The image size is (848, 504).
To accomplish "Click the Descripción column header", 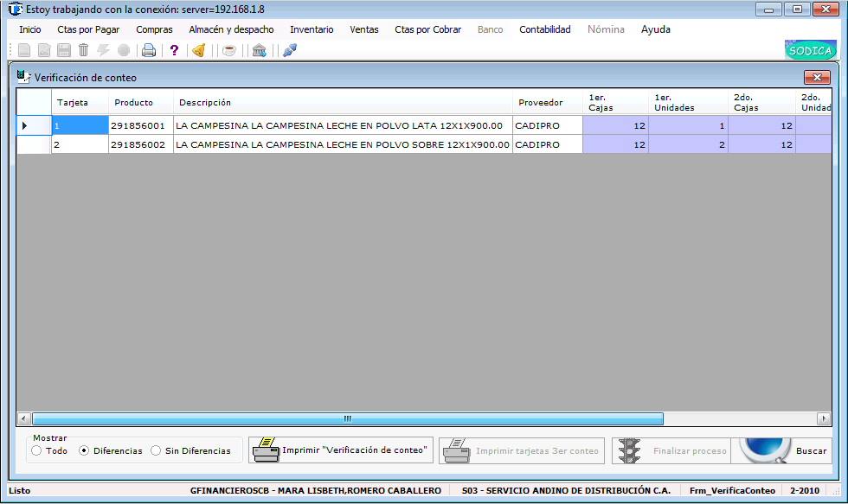I will point(343,102).
